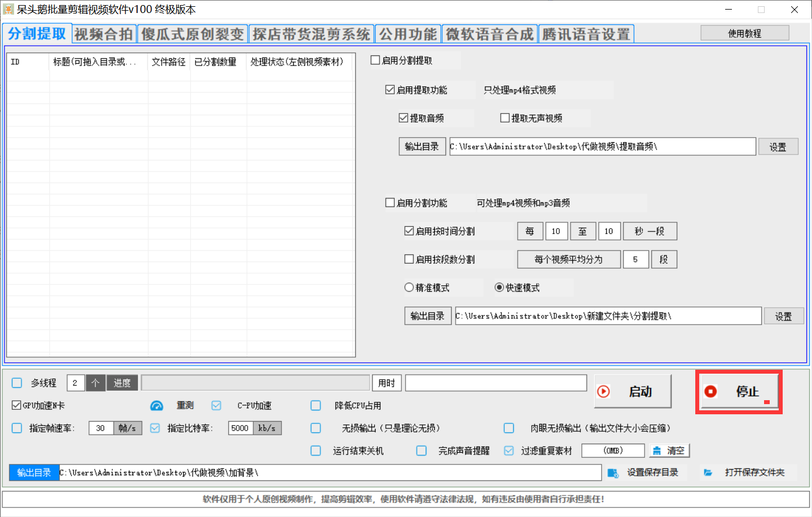Click the bitrate field showing 5000

click(x=240, y=428)
